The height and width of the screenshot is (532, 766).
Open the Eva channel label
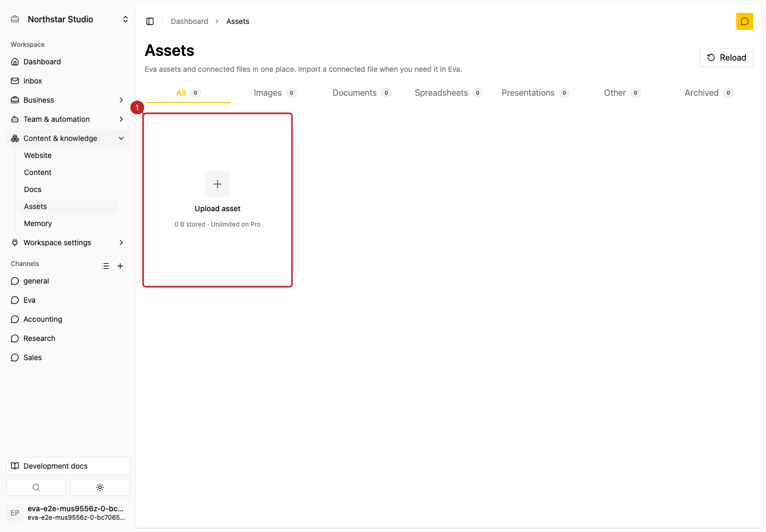click(x=29, y=300)
